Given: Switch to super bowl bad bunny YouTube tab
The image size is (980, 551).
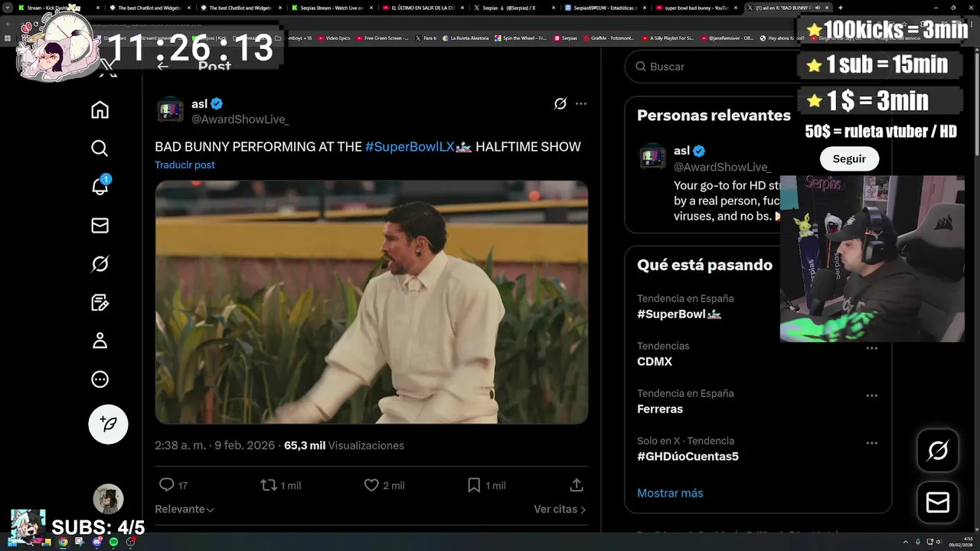Looking at the screenshot, I should click(695, 8).
